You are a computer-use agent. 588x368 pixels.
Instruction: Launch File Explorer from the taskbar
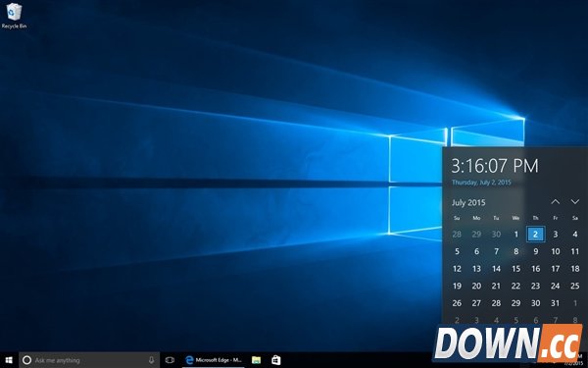pos(256,360)
